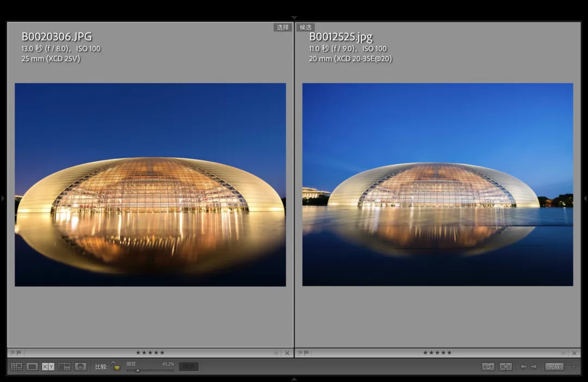
Task: Switch to Survey view icon
Action: pyautogui.click(x=64, y=367)
